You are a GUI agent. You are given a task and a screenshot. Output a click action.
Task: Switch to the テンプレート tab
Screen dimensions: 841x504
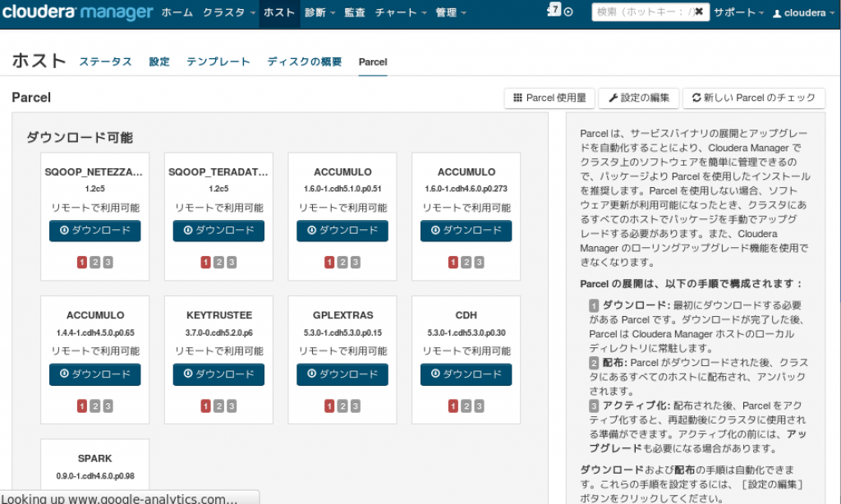(218, 62)
